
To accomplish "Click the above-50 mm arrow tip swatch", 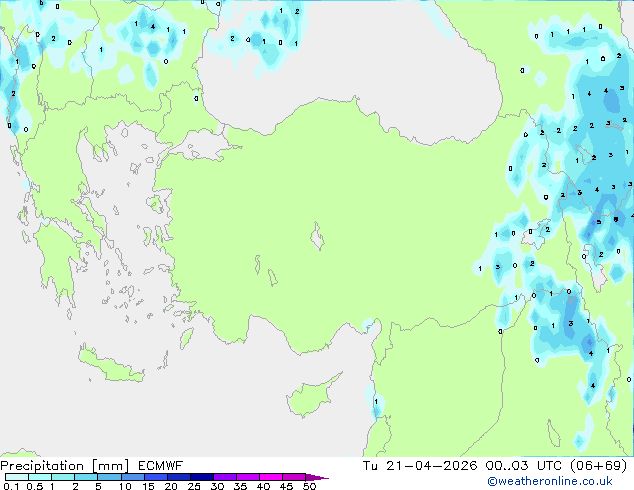I will [315, 477].
